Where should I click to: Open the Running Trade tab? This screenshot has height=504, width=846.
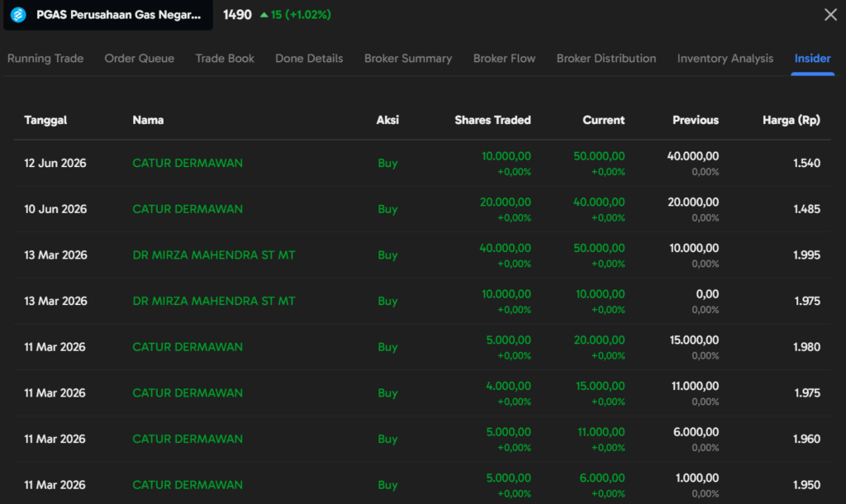tap(45, 59)
